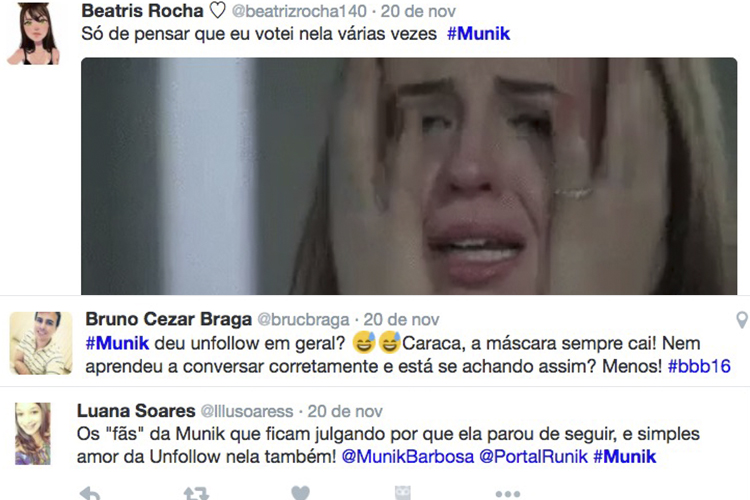Click the #bbb16 hashtag link
Image resolution: width=750 pixels, height=500 pixels.
click(699, 367)
